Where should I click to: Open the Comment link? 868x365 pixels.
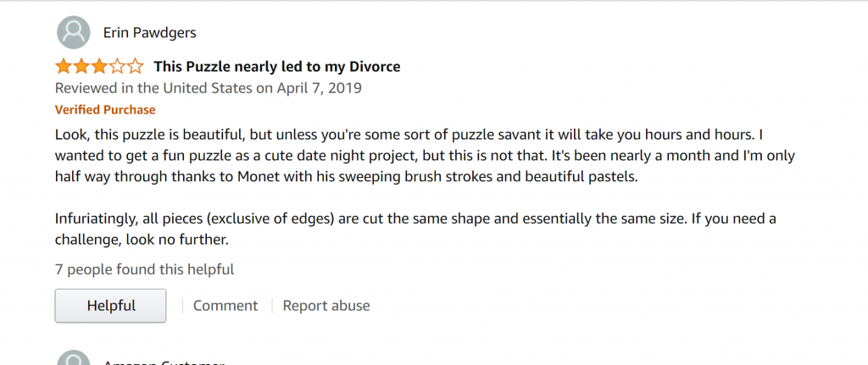pos(225,306)
